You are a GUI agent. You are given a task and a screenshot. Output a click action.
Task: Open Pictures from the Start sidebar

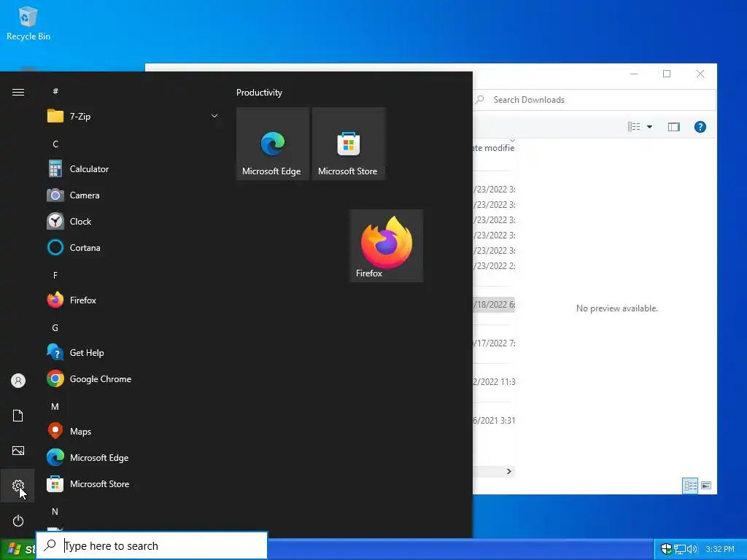click(18, 451)
